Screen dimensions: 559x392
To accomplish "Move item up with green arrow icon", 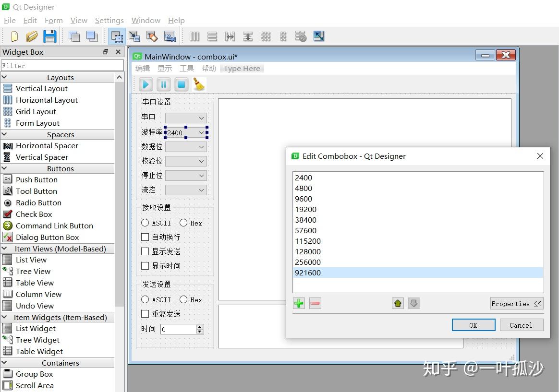I will [x=398, y=303].
